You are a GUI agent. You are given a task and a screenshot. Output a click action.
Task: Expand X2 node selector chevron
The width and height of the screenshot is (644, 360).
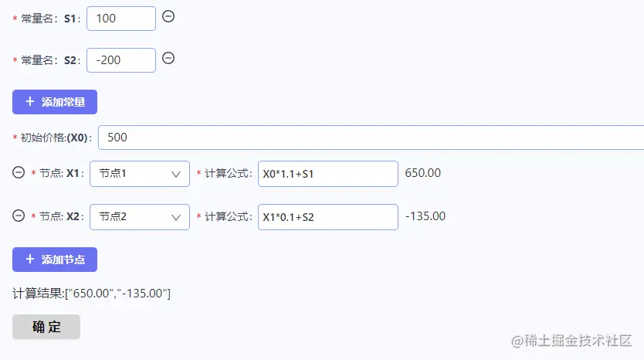(x=176, y=216)
